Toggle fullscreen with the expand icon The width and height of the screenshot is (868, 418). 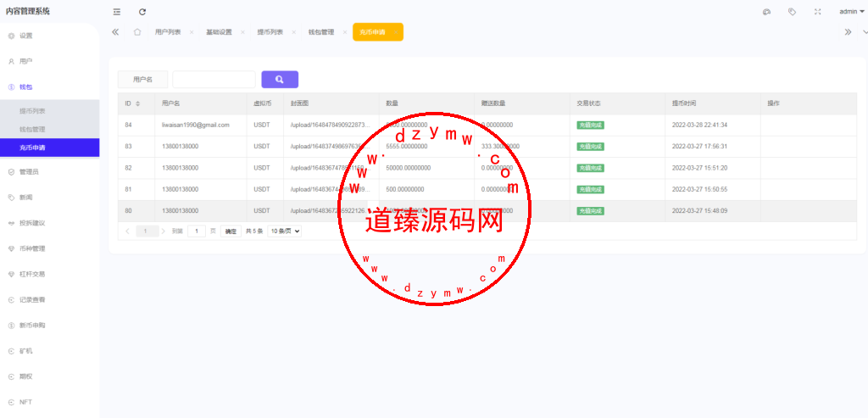tap(818, 12)
